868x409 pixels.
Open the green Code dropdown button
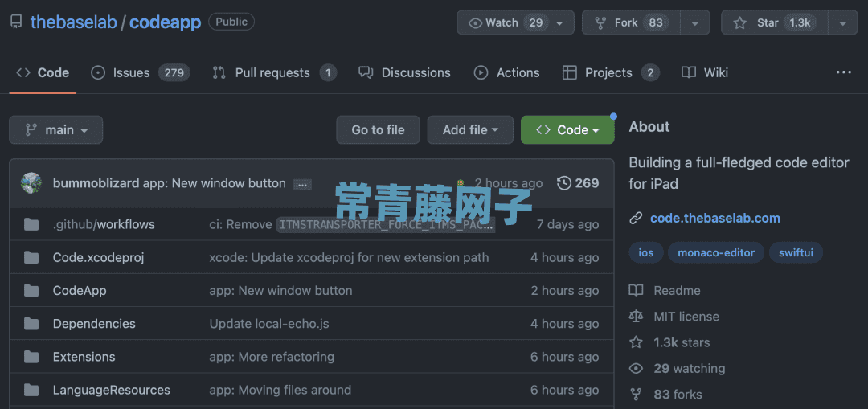coord(567,130)
